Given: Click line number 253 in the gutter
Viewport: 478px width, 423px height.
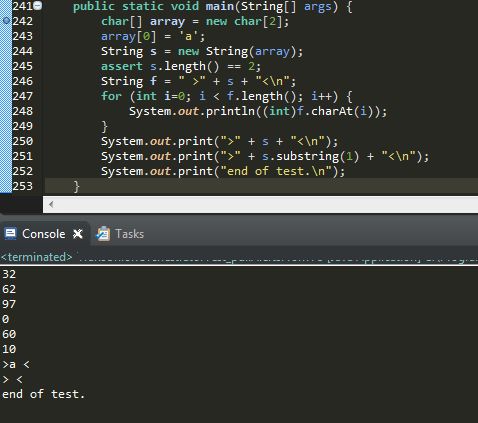Looking at the screenshot, I should click(23, 186).
